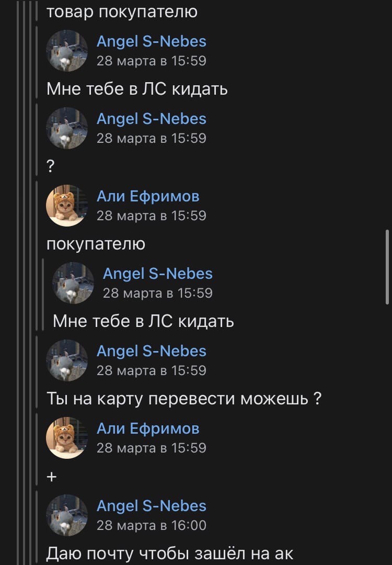Open Али Ефримов cat avatar above 'покупателю'

click(67, 206)
